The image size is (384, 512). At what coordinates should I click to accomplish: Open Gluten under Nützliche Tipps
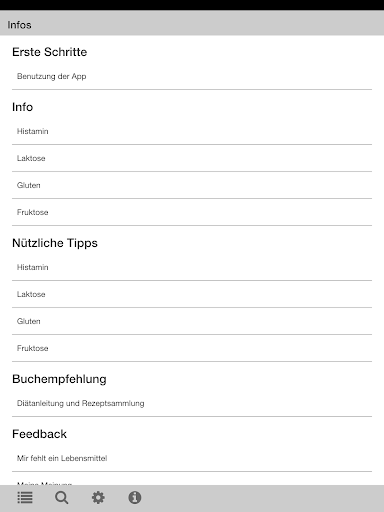192,321
